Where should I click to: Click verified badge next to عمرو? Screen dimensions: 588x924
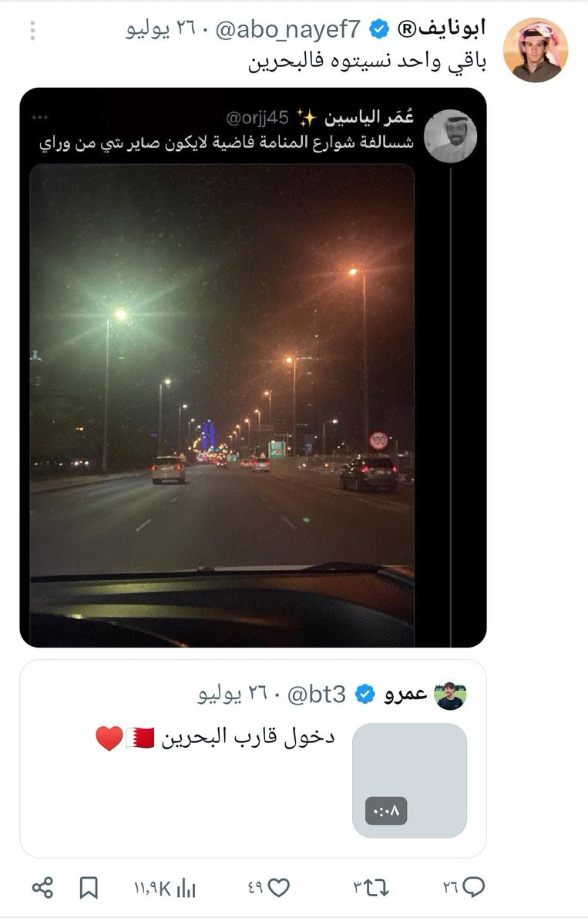(365, 695)
